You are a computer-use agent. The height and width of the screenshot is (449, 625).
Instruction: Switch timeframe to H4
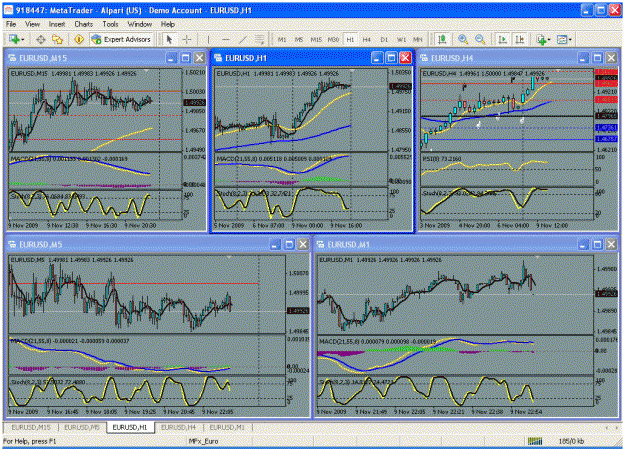coord(367,39)
